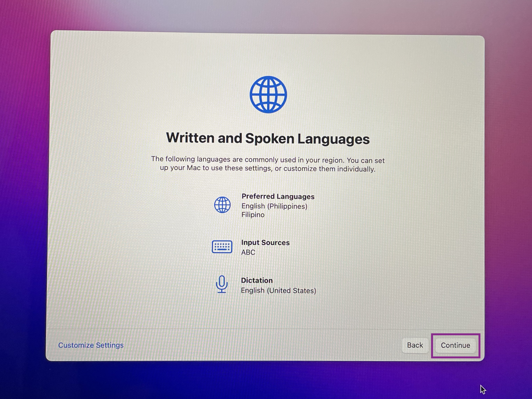Click the Input Sources label
Screen dimensions: 532x399
[265, 242]
